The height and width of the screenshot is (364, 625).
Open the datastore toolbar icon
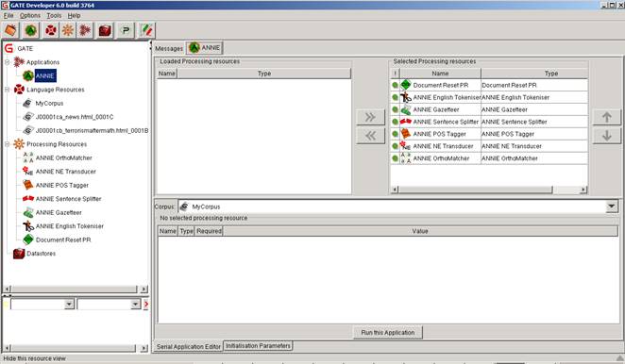105,30
